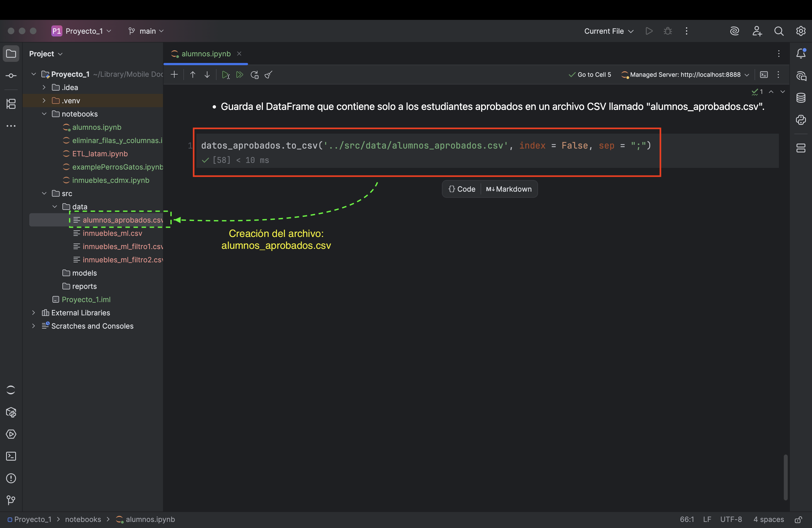This screenshot has height=528, width=812.
Task: Open Proyecto_1 project dropdown
Action: click(81, 31)
